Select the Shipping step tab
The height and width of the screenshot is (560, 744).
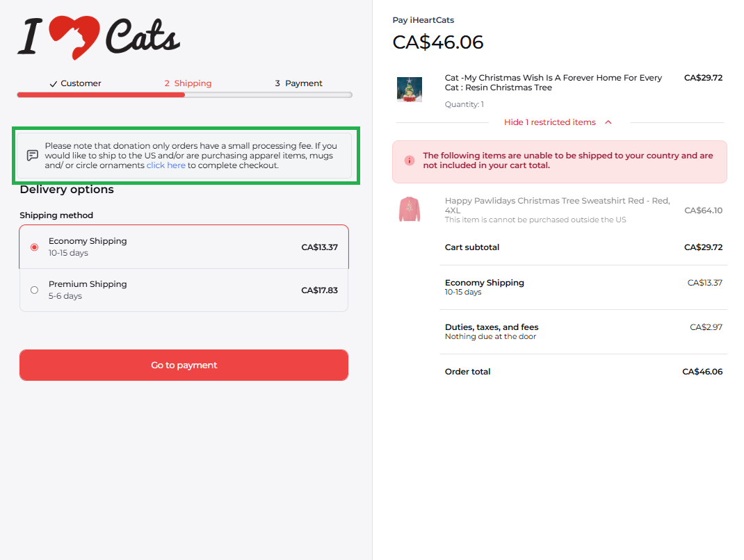pyautogui.click(x=188, y=83)
